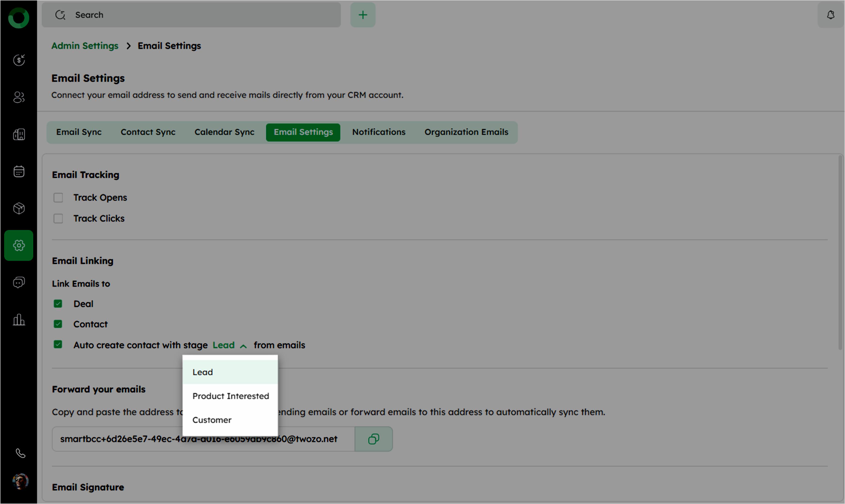Screen dimensions: 845x504
Task: Uncheck the Deal linking checkbox
Action: pyautogui.click(x=58, y=304)
